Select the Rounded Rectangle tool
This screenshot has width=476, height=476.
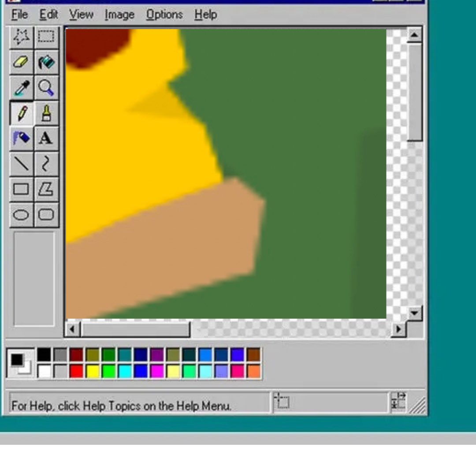(x=46, y=215)
